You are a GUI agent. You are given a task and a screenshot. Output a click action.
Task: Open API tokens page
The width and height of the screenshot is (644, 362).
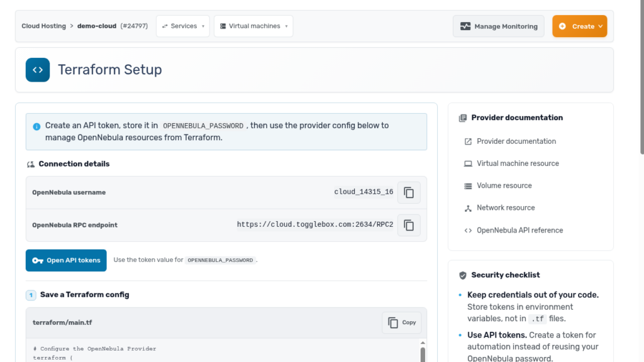point(66,260)
